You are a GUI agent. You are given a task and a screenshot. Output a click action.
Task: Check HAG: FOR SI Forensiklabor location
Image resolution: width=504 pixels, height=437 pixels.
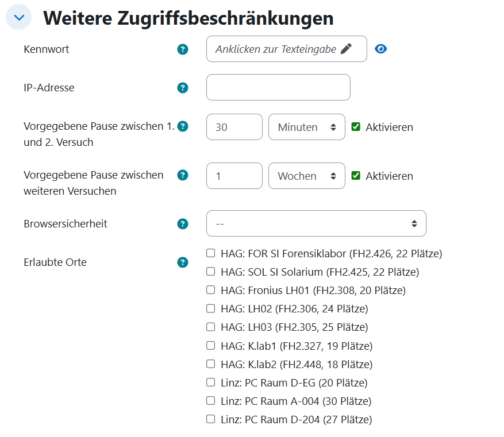click(211, 253)
